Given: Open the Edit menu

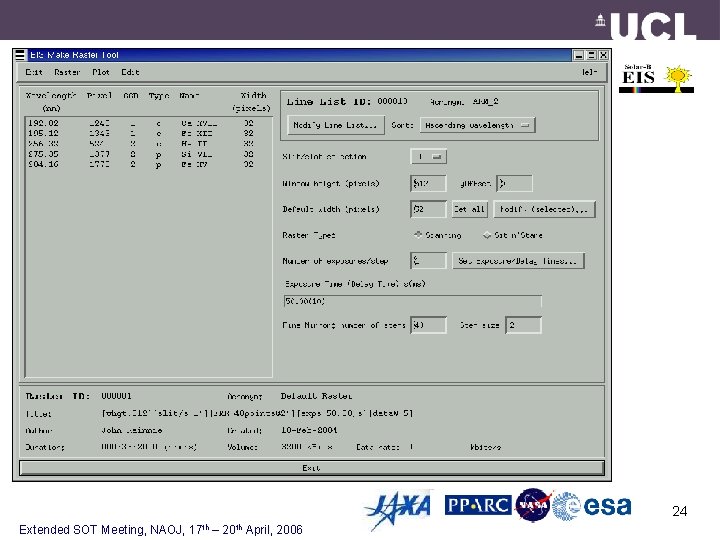Looking at the screenshot, I should click(x=130, y=72).
